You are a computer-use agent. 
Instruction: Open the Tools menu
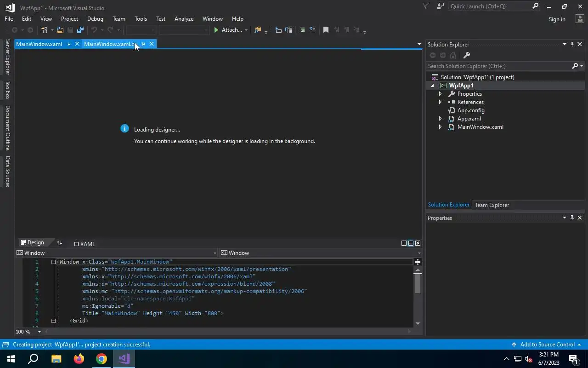pyautogui.click(x=141, y=19)
